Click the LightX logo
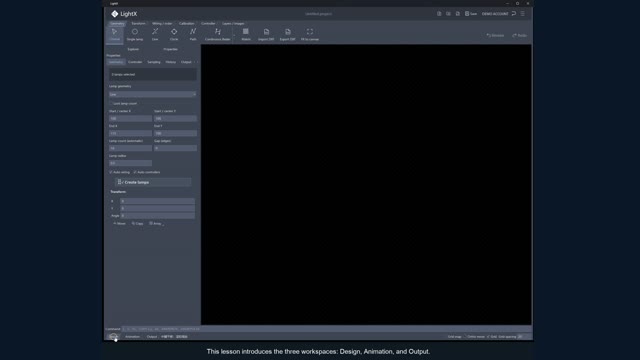The height and width of the screenshot is (360, 640). pos(124,14)
